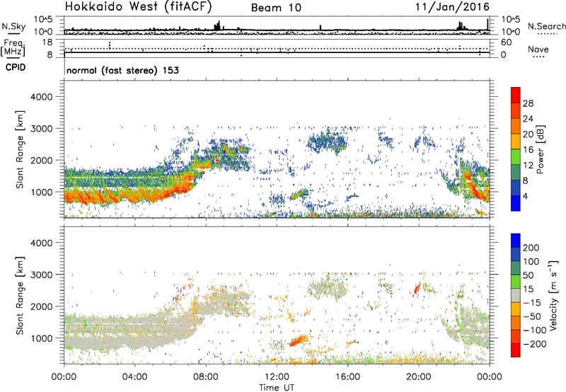
Task: Click the gray band of velocity colorbar
Action: coord(516,295)
